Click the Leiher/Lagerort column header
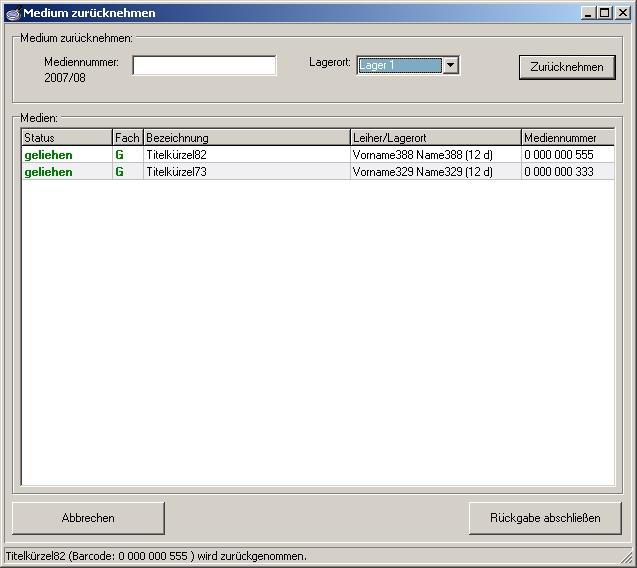 tap(434, 138)
